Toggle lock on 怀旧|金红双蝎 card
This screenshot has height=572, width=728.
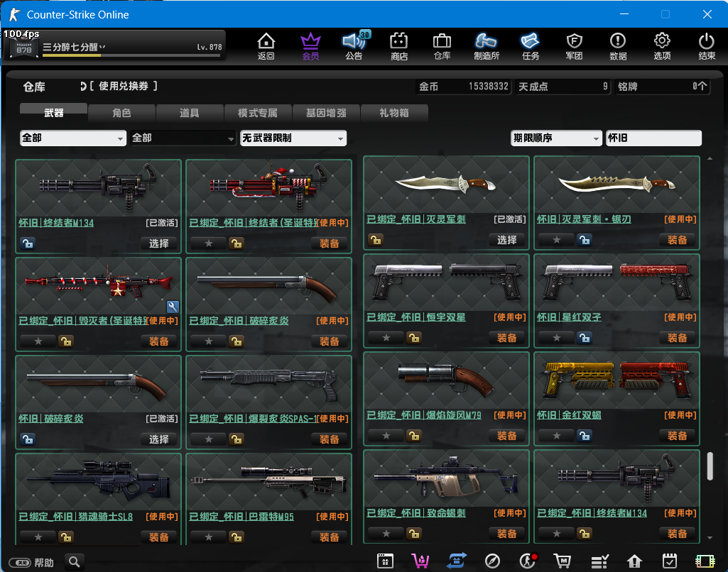click(x=585, y=436)
